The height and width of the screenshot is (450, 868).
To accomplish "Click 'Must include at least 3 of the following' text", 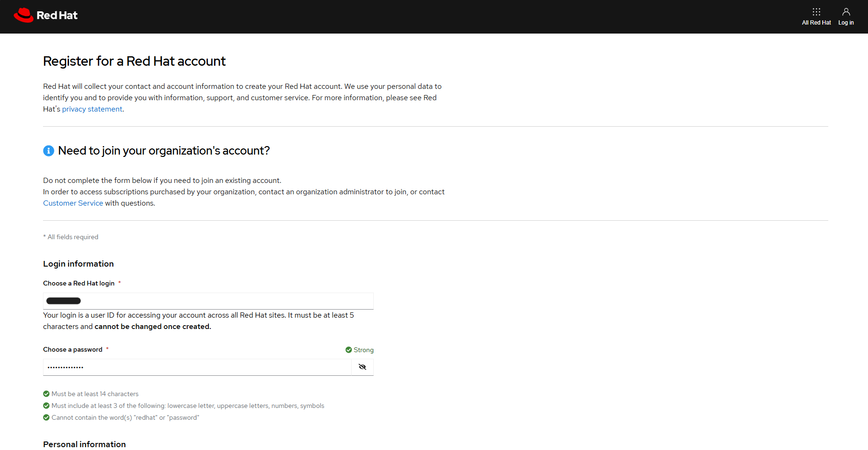I will 188,406.
